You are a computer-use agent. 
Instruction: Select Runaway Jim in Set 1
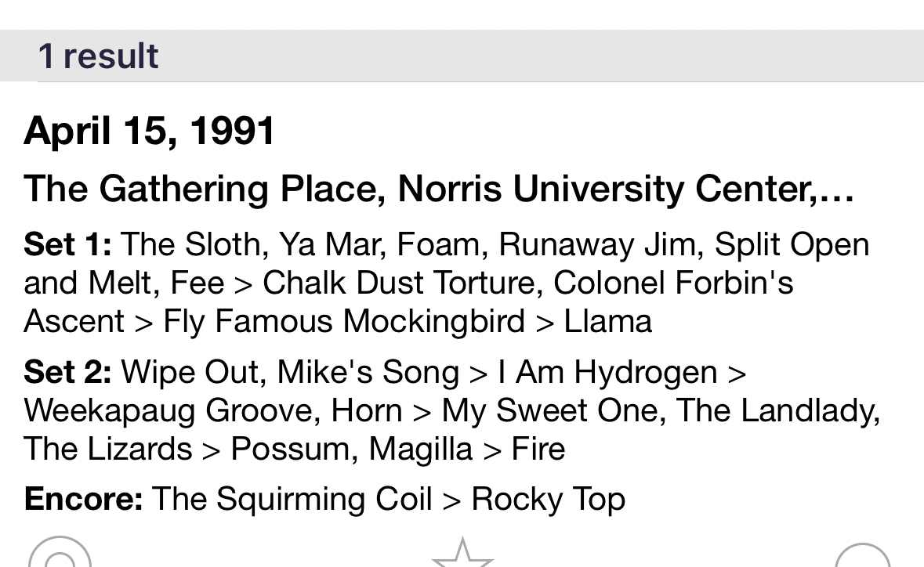(x=596, y=245)
